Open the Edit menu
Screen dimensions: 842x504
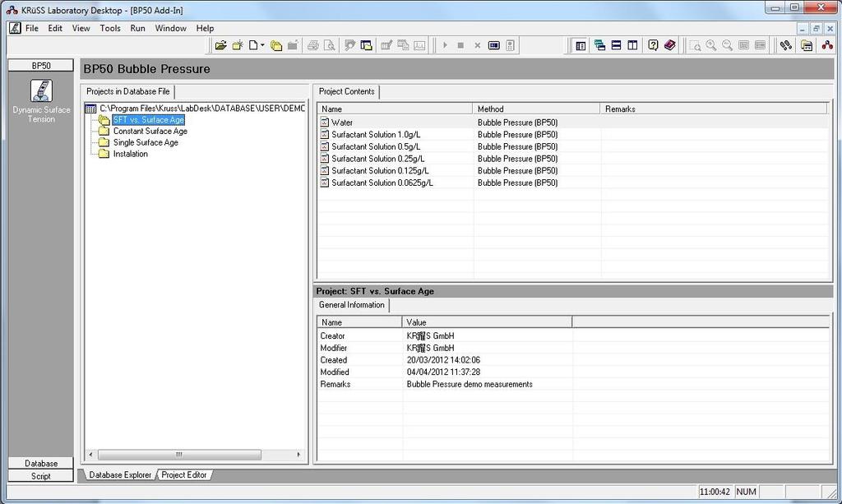[55, 28]
